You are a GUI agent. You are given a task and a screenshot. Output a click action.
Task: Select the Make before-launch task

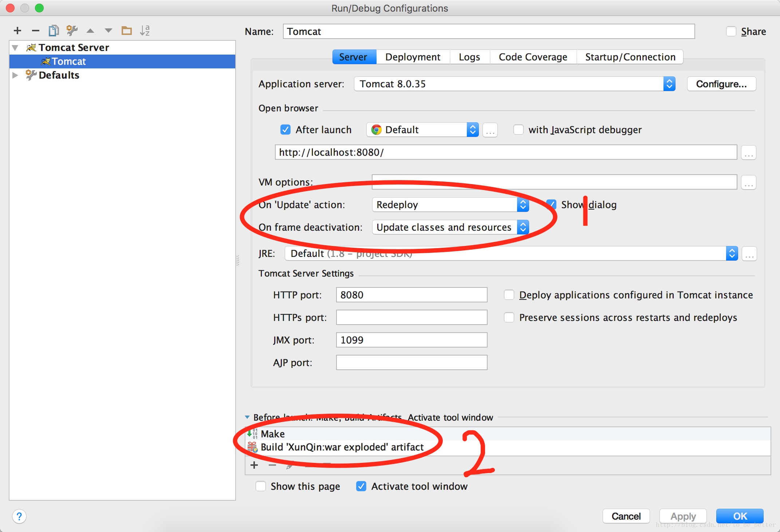click(508, 434)
